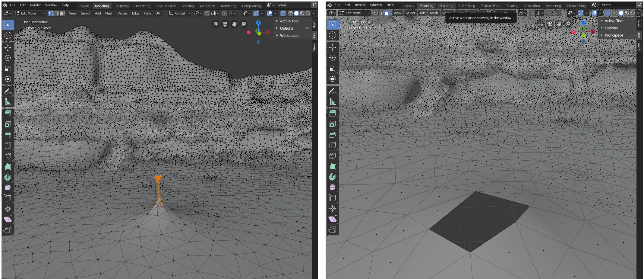This screenshot has width=644, height=279.
Task: Select the Annotate tool in left window
Action: point(8,91)
